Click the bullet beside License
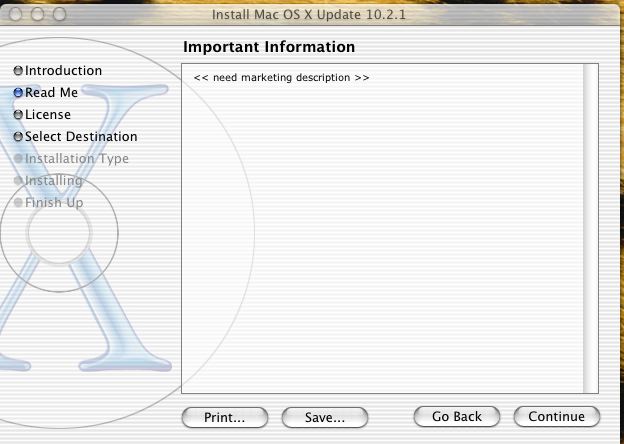The width and height of the screenshot is (624, 444). [18, 115]
